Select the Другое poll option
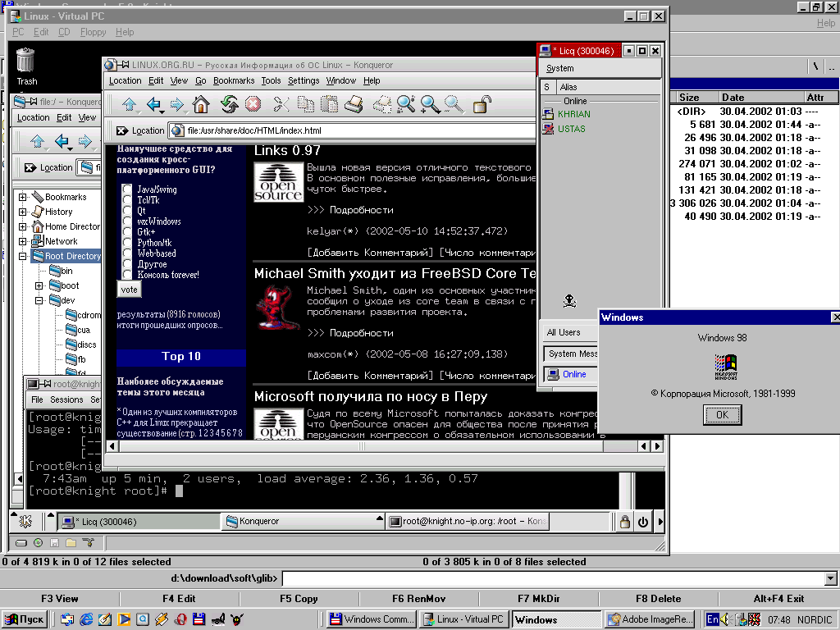Viewport: 840px width, 630px height. coord(127,264)
